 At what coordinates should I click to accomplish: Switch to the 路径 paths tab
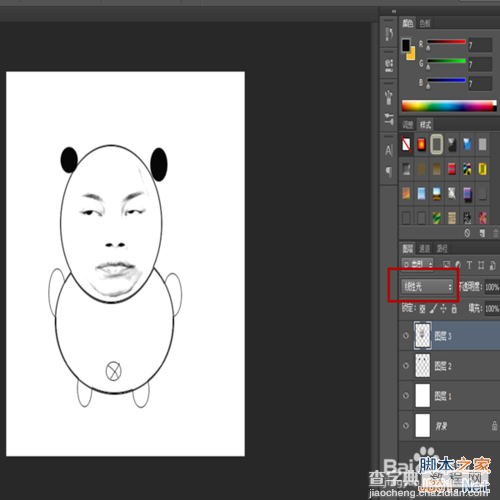pos(442,248)
